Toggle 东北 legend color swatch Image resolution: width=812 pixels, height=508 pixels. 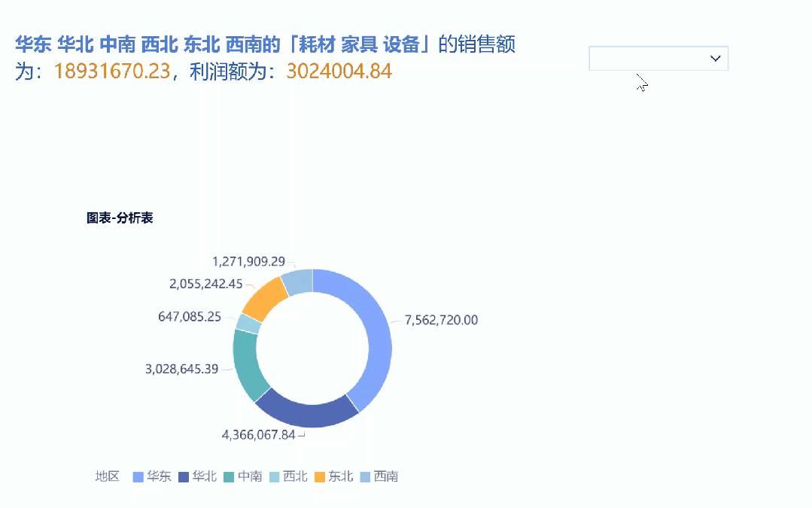pyautogui.click(x=320, y=477)
